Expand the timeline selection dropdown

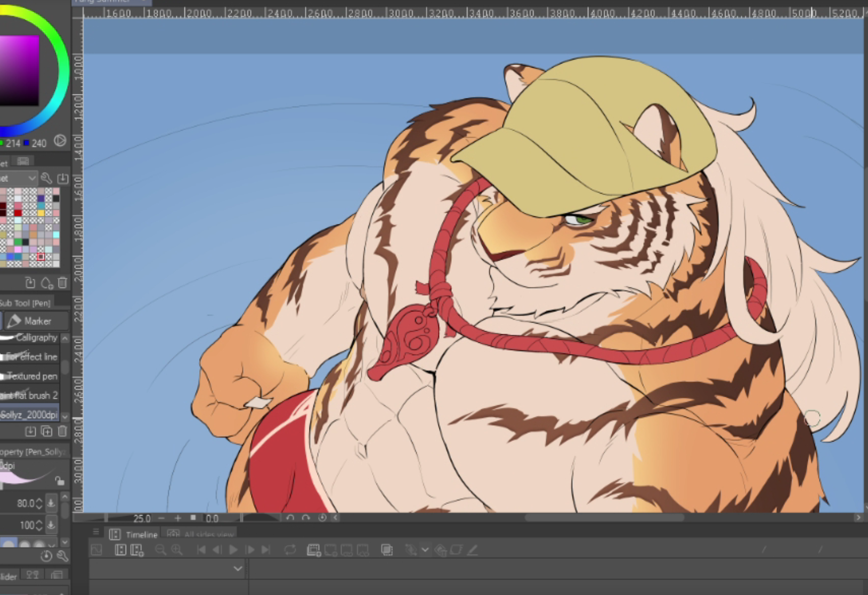(238, 568)
